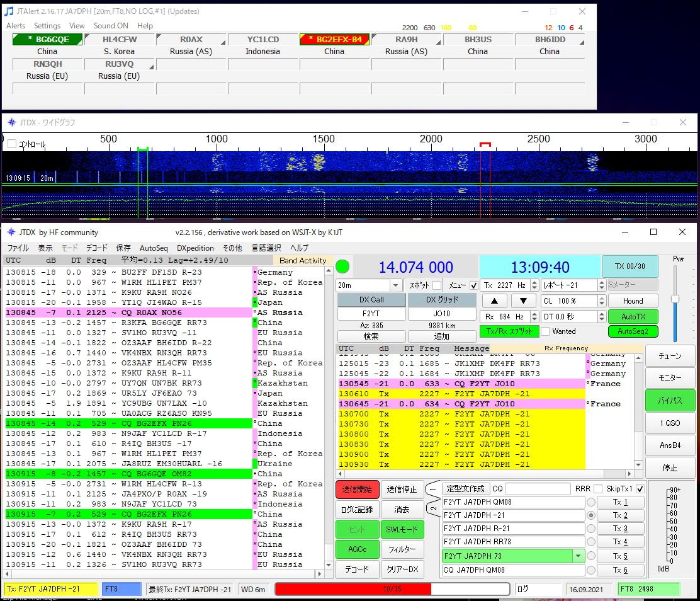700x601 pixels.
Task: Click the green status indicator circle
Action: 342,266
